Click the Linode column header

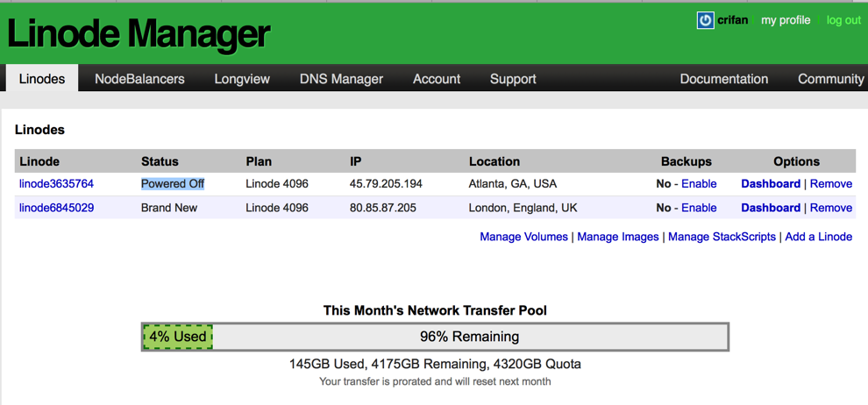pos(39,161)
